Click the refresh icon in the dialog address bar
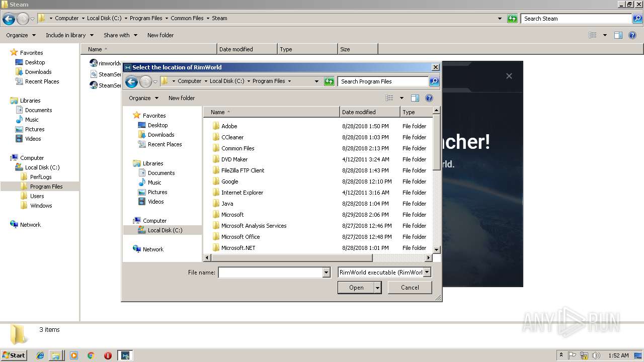Screen dimensions: 644x362 pos(329,81)
